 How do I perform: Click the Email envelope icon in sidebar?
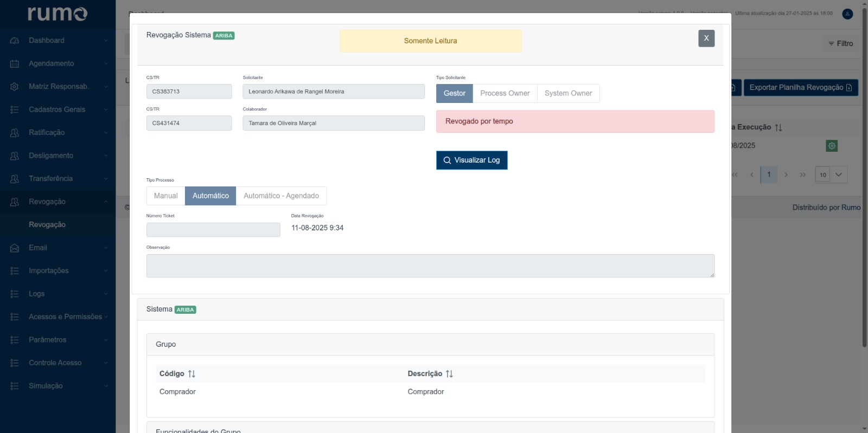15,248
